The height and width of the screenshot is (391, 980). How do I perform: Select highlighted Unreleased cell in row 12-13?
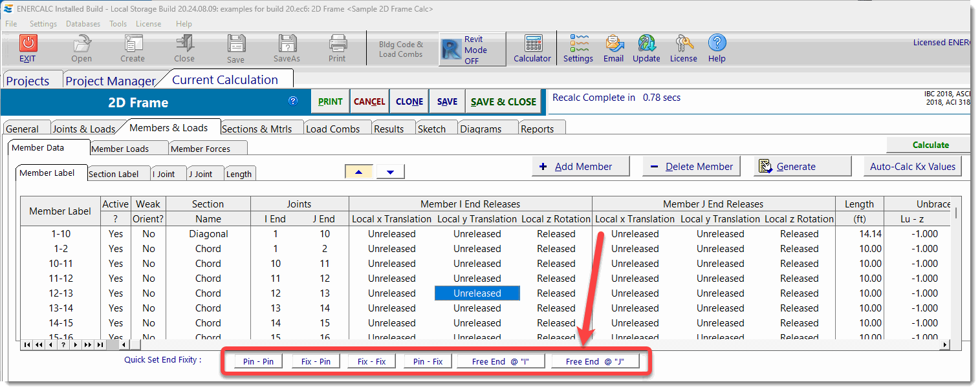pos(477,293)
